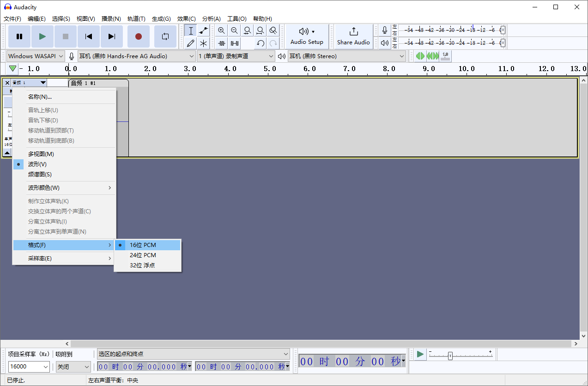Open the 吸附到 关闭 dropdown
Viewport: 588px width, 386px height.
73,367
